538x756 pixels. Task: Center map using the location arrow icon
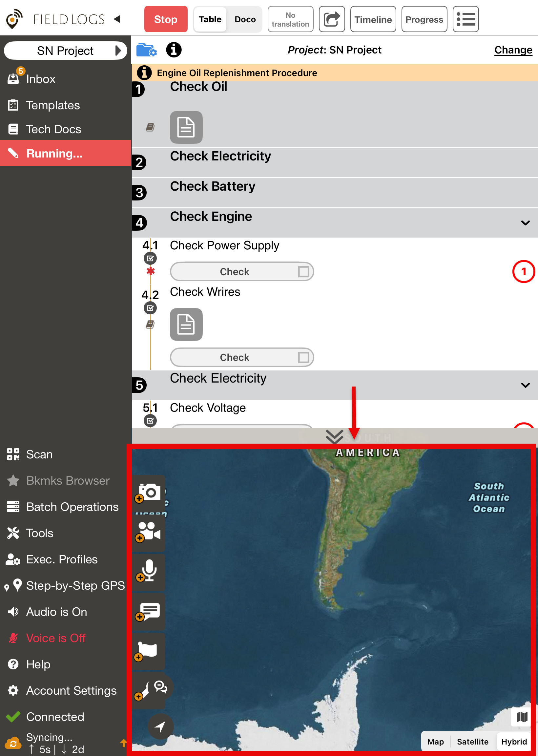pyautogui.click(x=160, y=727)
